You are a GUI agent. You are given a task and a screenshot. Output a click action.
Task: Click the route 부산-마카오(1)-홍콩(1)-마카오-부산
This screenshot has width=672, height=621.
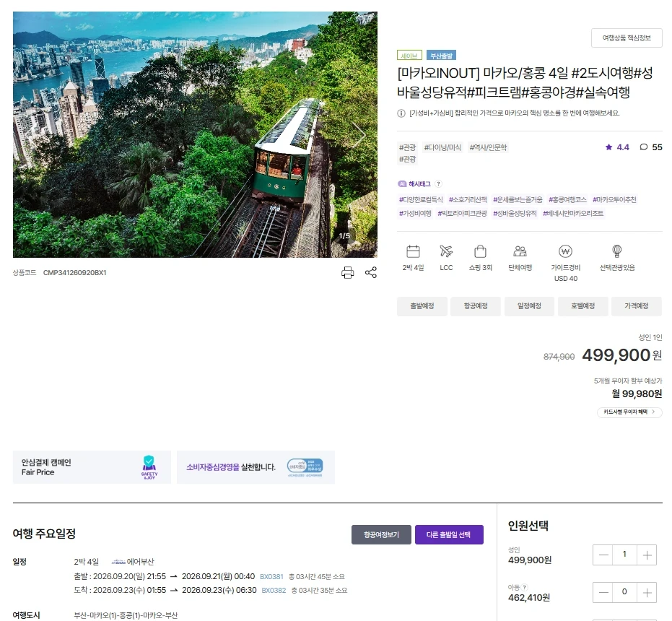[126, 615]
